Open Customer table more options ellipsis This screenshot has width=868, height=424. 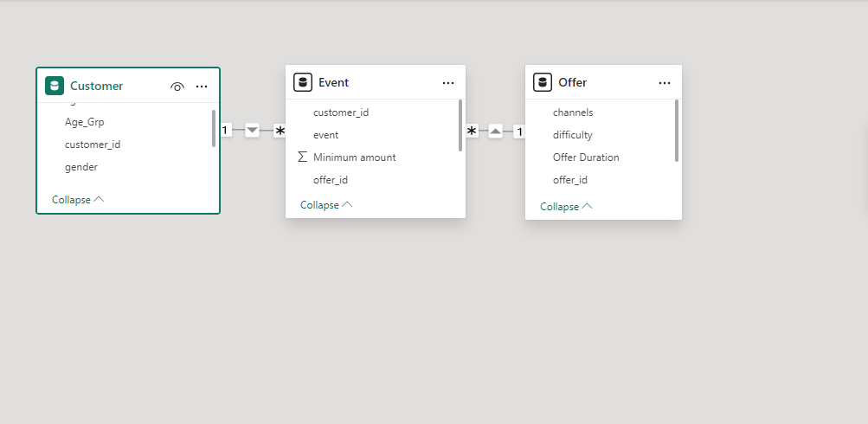click(x=202, y=87)
